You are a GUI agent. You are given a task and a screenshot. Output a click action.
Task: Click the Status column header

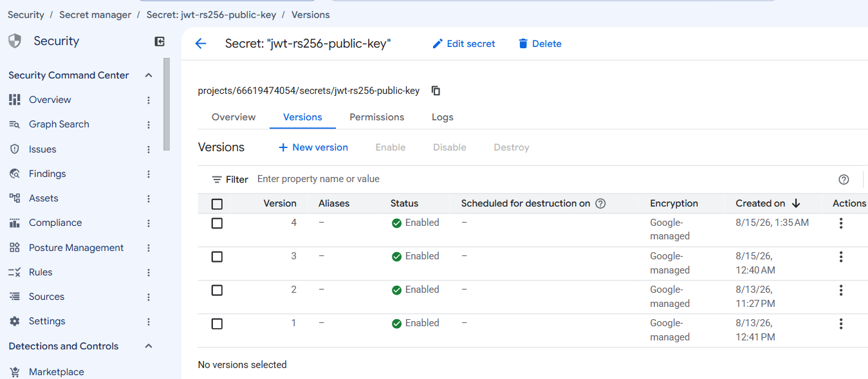point(404,203)
